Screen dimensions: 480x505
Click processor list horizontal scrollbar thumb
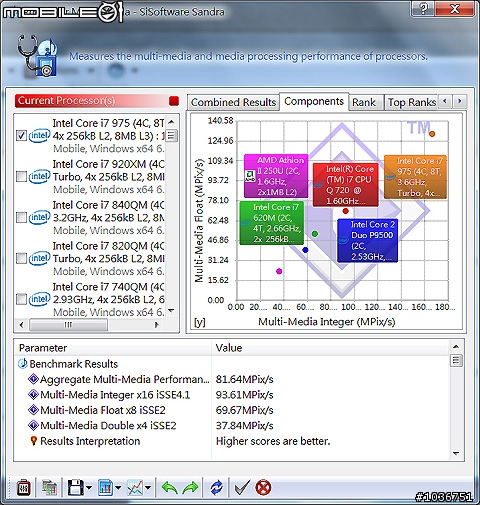tap(68, 325)
